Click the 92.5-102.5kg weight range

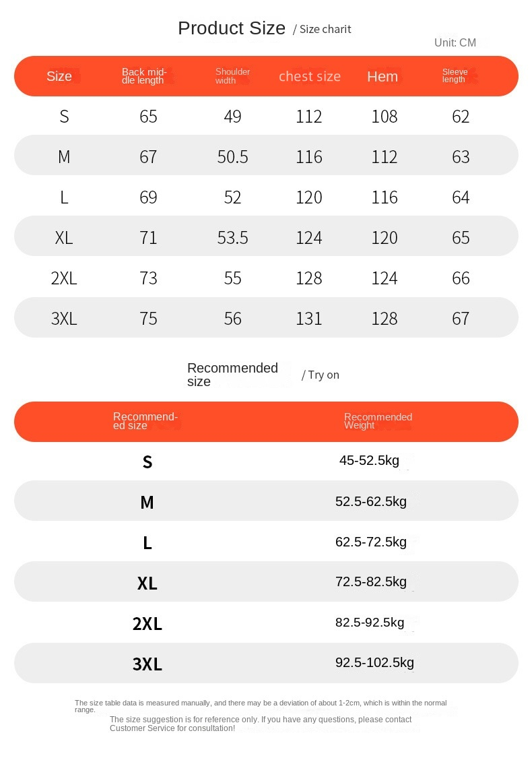click(374, 663)
